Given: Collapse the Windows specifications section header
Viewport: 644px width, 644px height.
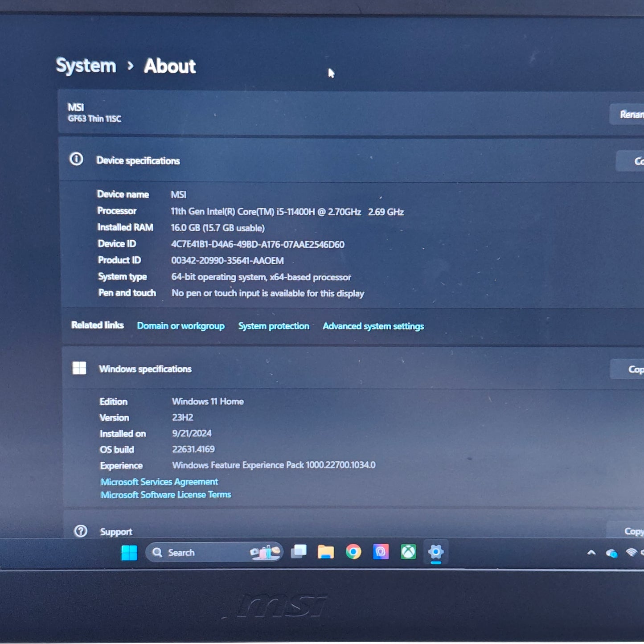Looking at the screenshot, I should coord(353,369).
